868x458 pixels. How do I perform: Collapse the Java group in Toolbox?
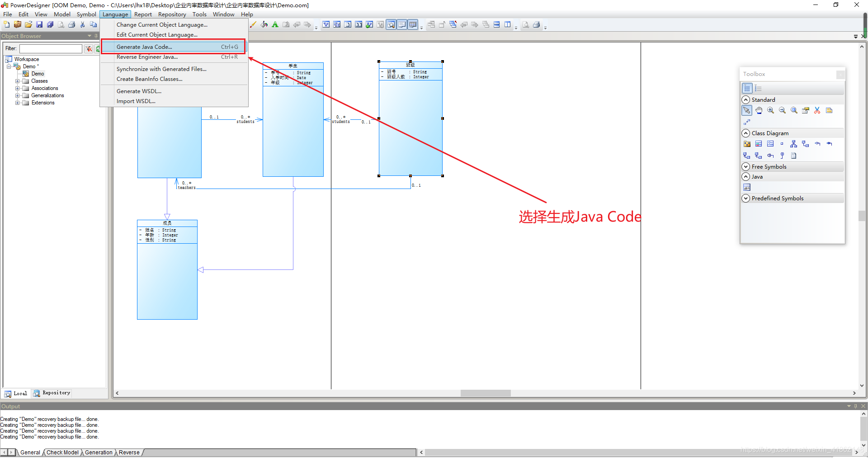[746, 176]
